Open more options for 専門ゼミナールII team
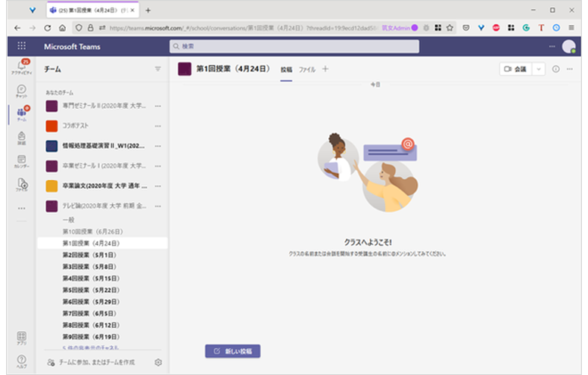The image size is (588, 375). 158,106
